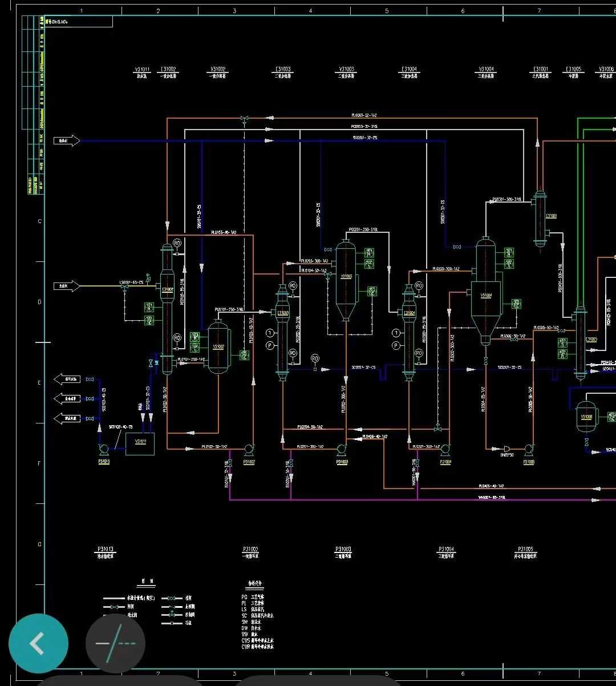Tap the V31011 tank rectangle symbol

[x=140, y=443]
